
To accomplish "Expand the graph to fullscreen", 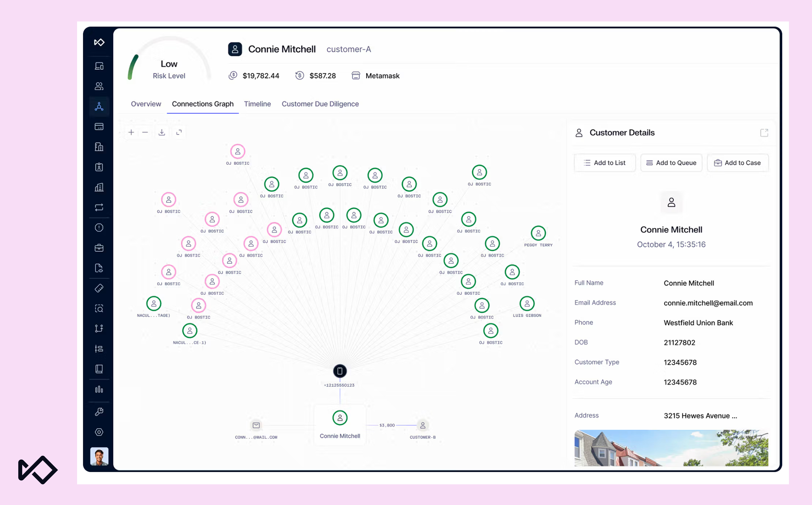I will coord(179,133).
